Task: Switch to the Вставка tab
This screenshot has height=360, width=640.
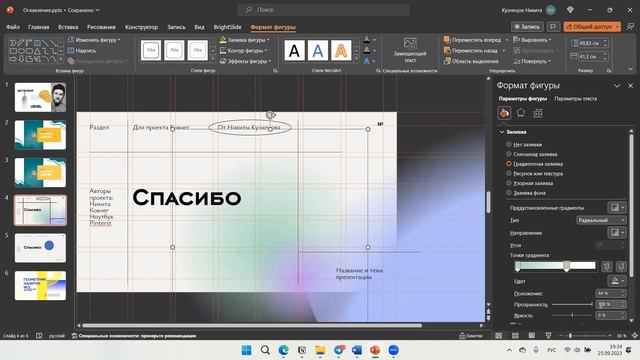Action: click(x=68, y=27)
